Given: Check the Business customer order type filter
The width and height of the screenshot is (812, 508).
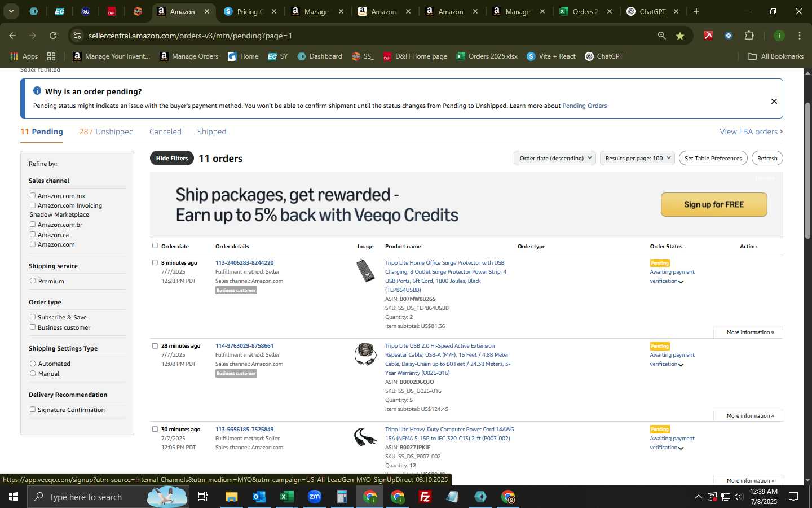Looking at the screenshot, I should [x=33, y=327].
